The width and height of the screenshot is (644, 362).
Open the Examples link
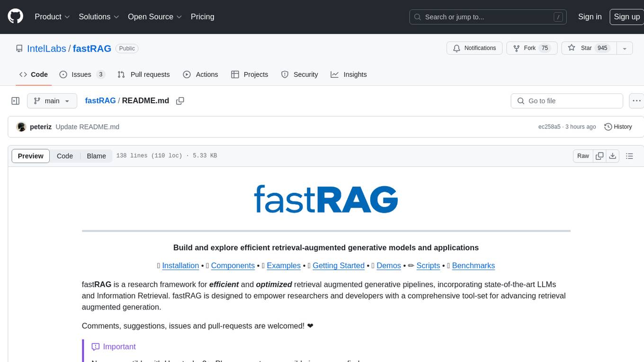click(284, 265)
